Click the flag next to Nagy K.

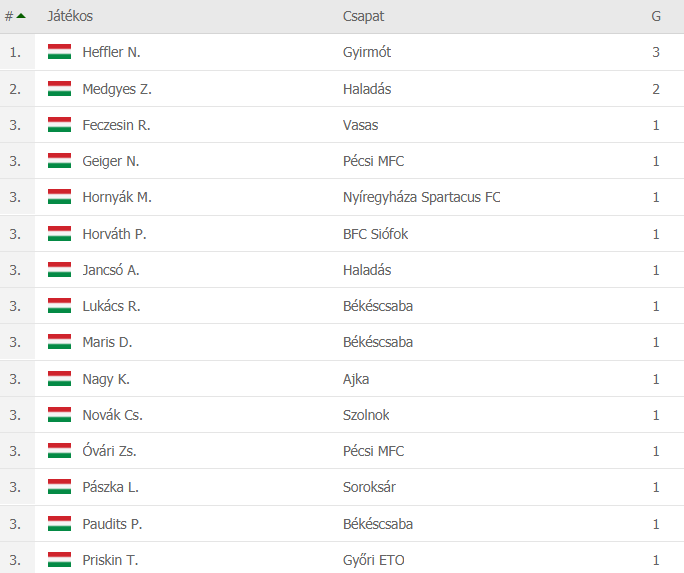59,379
